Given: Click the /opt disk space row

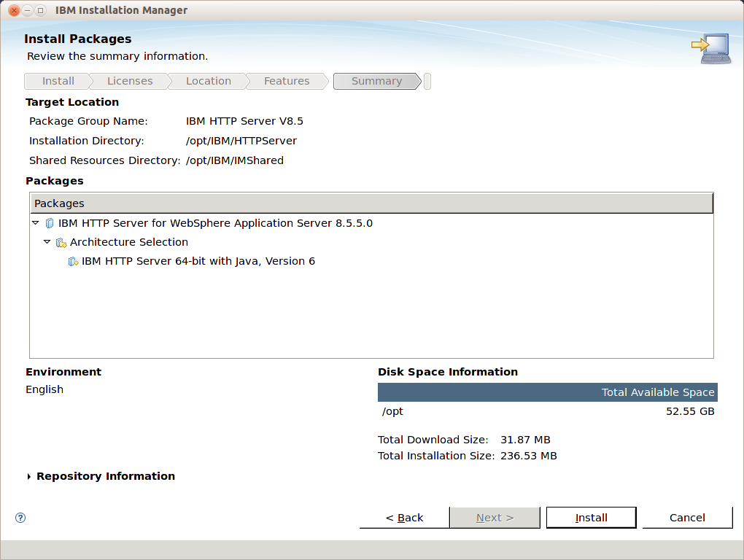Looking at the screenshot, I should [x=548, y=411].
